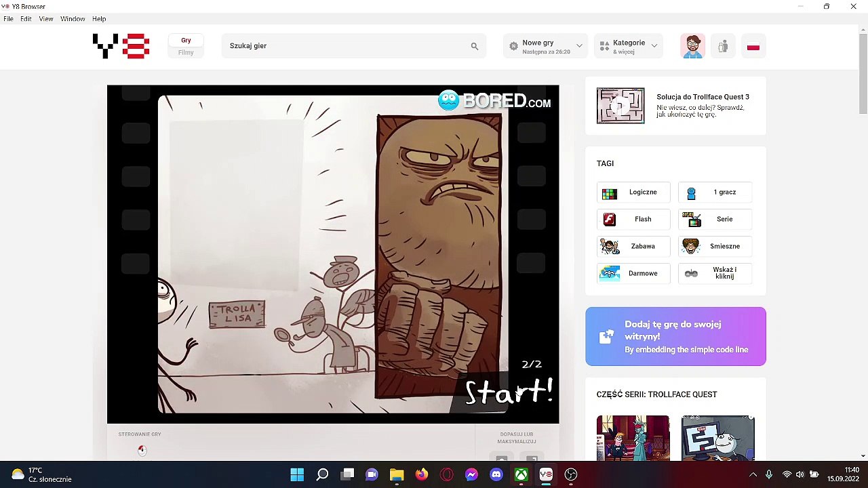Click the Wskaż i kliknij tag
Screen dimensions: 868x488
coord(715,273)
